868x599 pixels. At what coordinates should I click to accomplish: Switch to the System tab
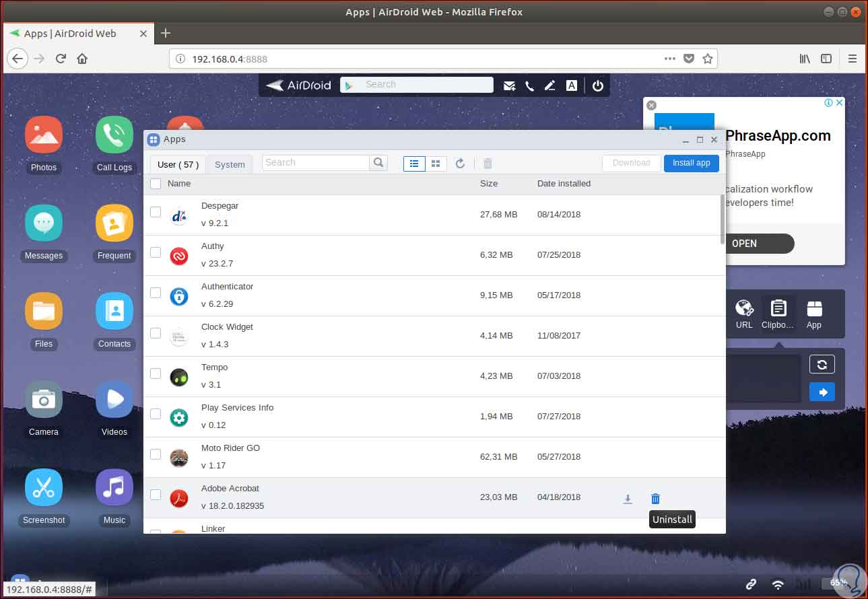pos(230,164)
